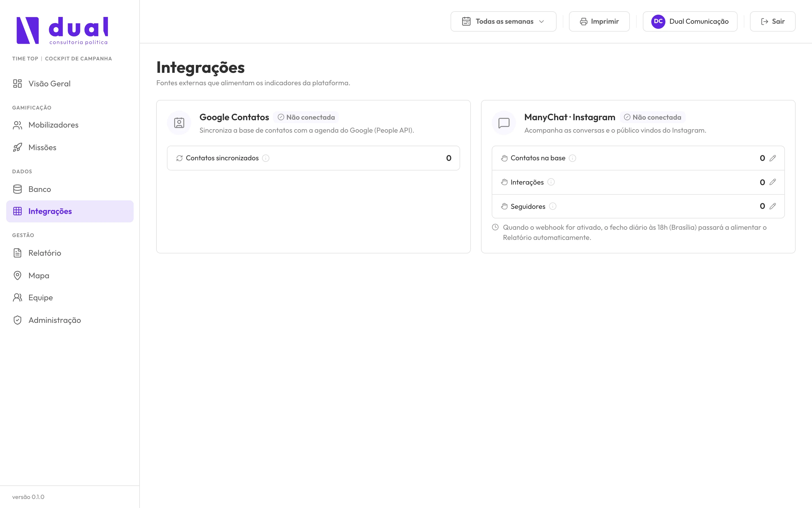Open Administração page
This screenshot has width=812, height=508.
pyautogui.click(x=70, y=320)
